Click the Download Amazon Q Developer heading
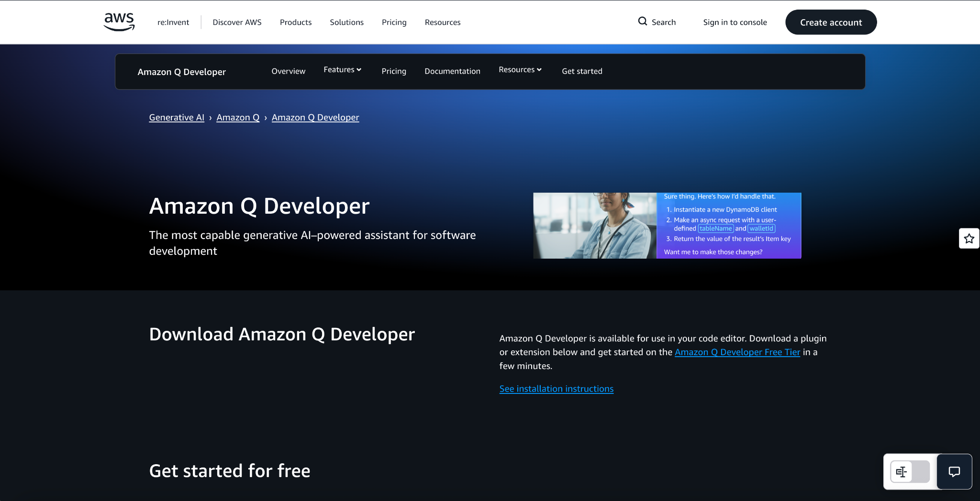This screenshot has height=501, width=980. pyautogui.click(x=282, y=334)
